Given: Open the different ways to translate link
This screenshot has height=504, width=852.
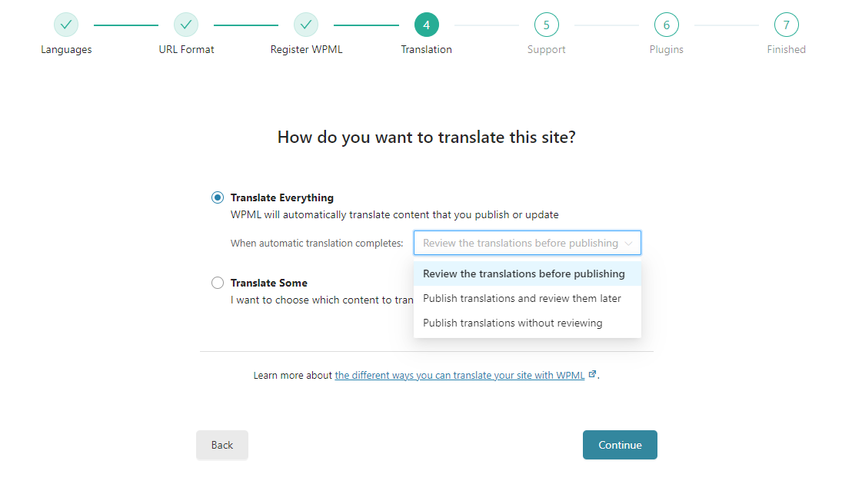Looking at the screenshot, I should coord(460,375).
